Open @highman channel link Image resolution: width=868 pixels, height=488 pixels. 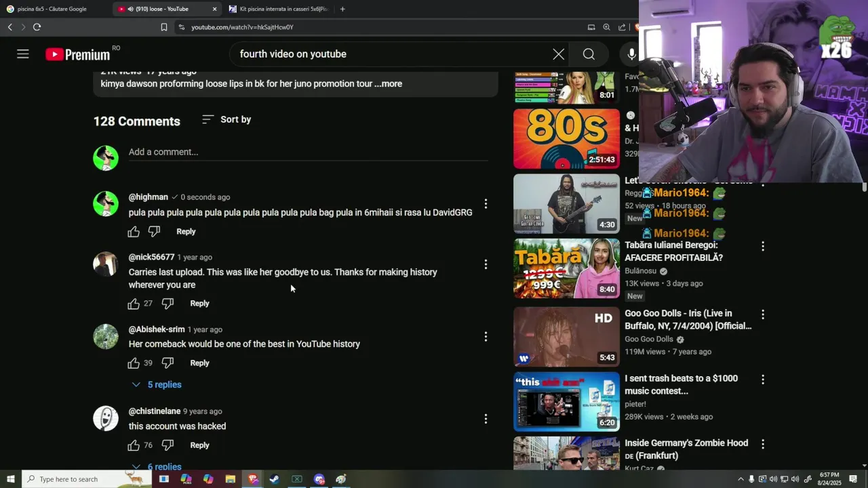click(x=148, y=197)
